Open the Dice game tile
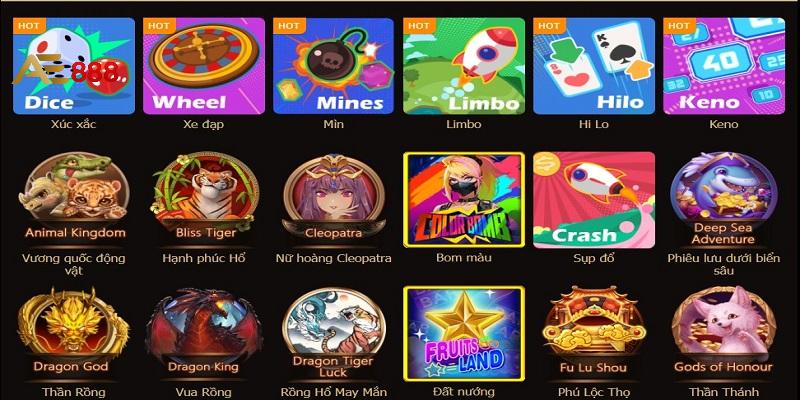800x400 pixels. (x=74, y=66)
